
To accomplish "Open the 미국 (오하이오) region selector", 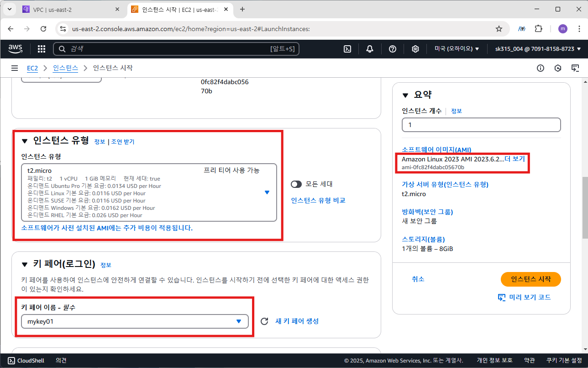I will (457, 49).
